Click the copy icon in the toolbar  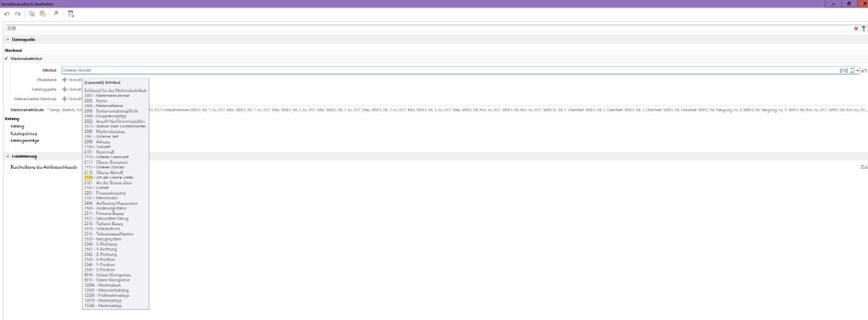(32, 13)
